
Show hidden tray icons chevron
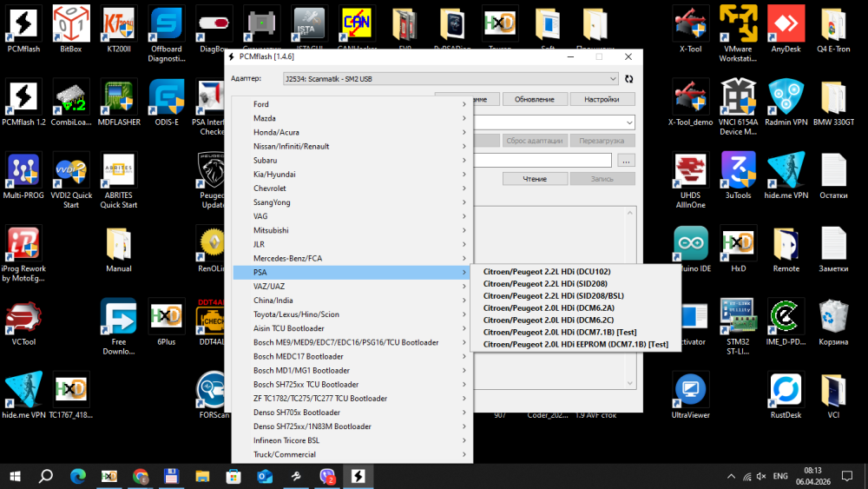[731, 476]
